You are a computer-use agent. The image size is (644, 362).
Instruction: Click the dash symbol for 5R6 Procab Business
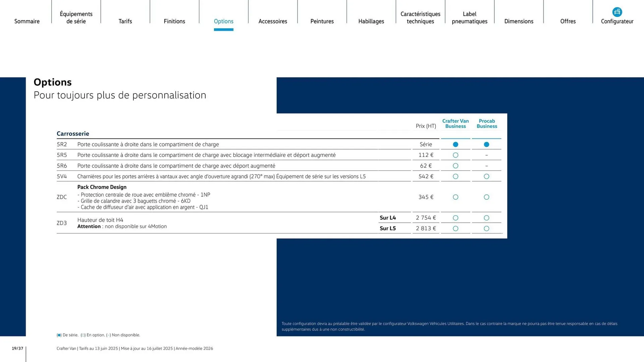click(486, 165)
